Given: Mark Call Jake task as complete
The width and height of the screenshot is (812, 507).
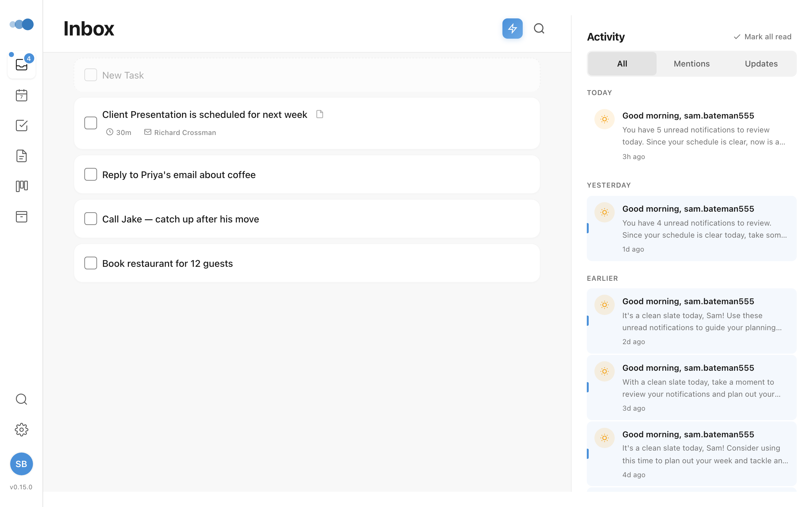Looking at the screenshot, I should click(x=91, y=219).
